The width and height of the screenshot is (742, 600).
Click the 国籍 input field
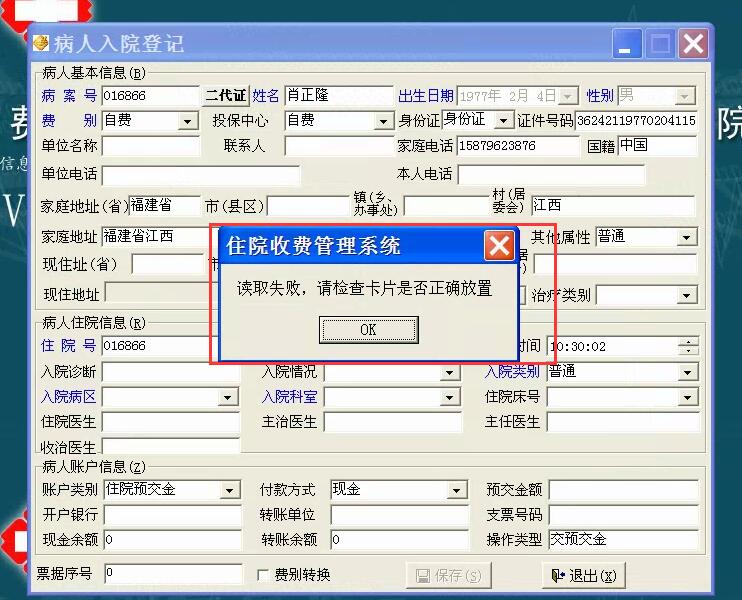tap(657, 146)
